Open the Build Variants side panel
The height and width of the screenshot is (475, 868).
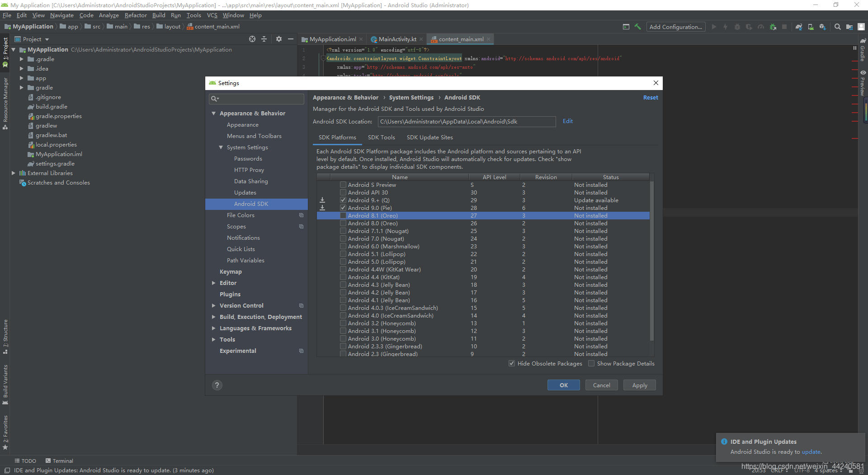(5, 385)
